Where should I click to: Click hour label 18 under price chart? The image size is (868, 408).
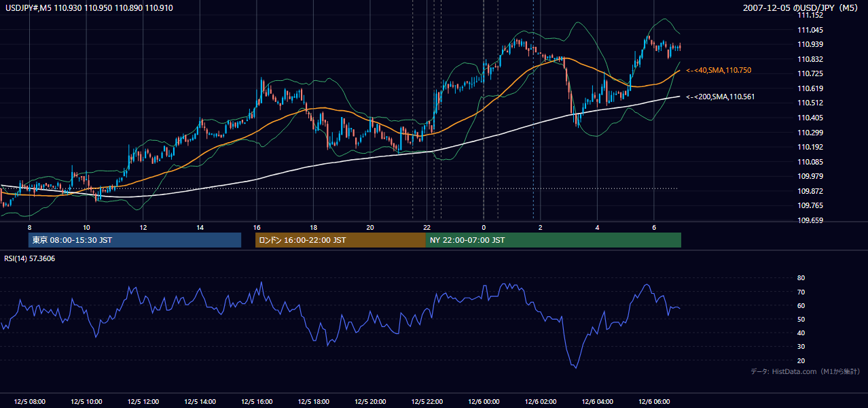[x=313, y=227]
